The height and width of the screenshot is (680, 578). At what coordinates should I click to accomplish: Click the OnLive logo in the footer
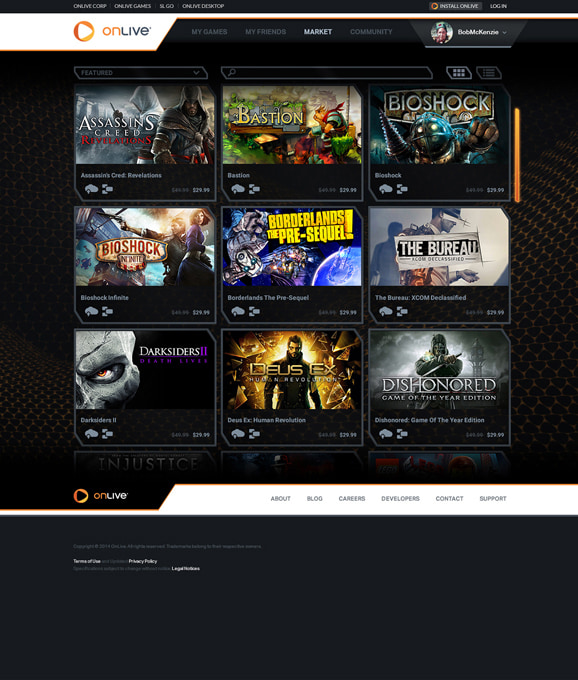tap(101, 496)
